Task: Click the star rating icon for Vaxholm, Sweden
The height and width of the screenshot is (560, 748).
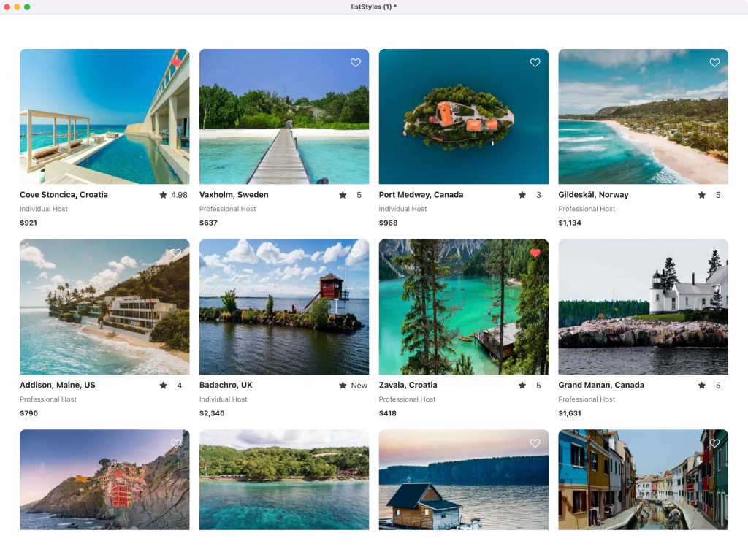Action: point(343,195)
